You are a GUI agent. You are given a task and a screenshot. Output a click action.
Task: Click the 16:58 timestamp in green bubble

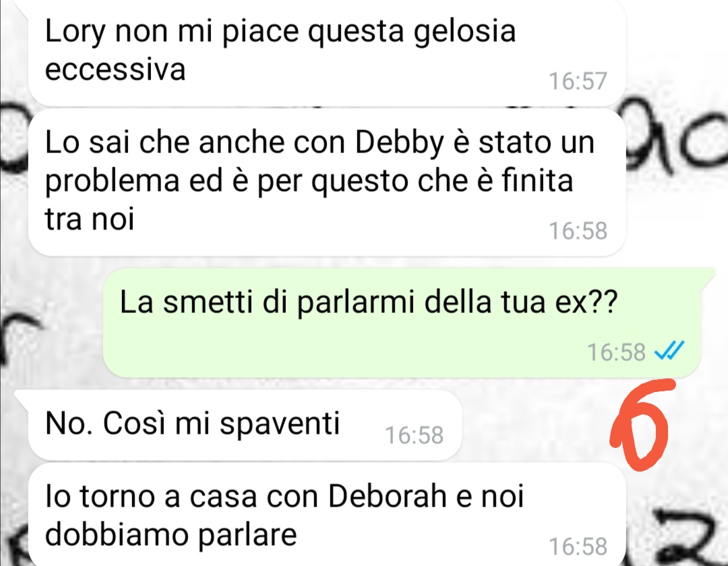(617, 351)
